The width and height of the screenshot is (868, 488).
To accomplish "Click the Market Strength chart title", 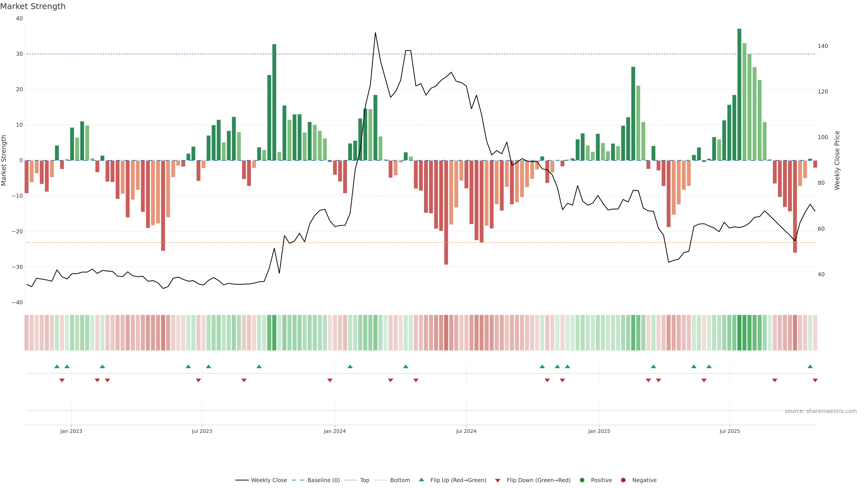I will 33,6.
